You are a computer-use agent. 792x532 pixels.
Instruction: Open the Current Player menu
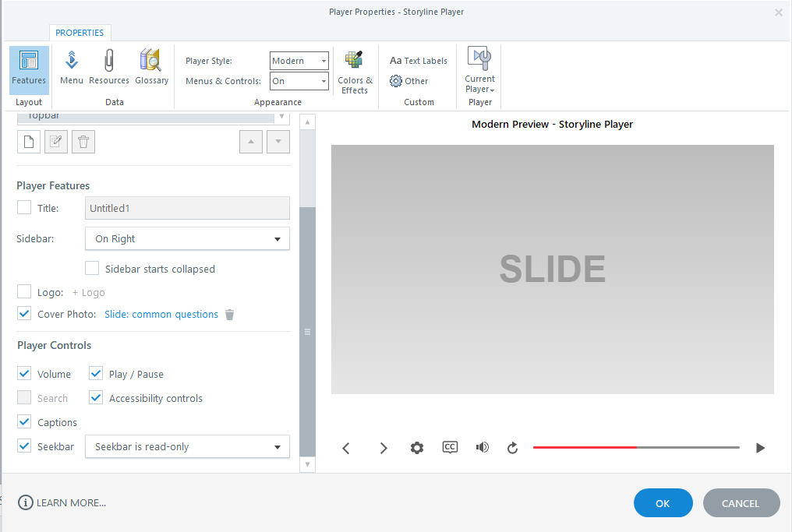479,72
